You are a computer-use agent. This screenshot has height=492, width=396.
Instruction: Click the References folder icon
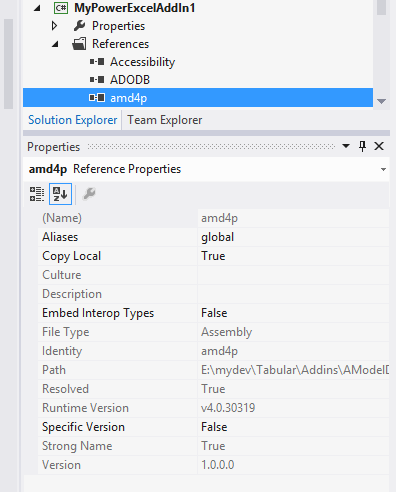(x=79, y=44)
